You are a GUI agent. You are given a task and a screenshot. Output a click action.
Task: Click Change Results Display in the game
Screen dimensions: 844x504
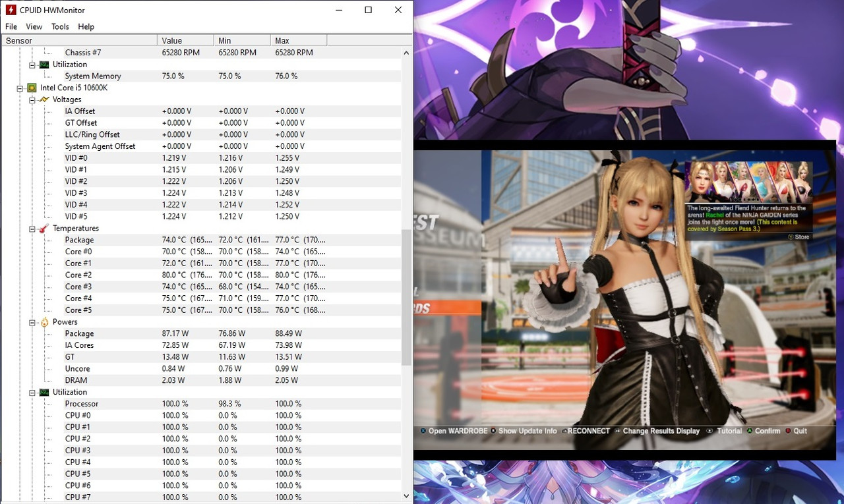pos(657,431)
